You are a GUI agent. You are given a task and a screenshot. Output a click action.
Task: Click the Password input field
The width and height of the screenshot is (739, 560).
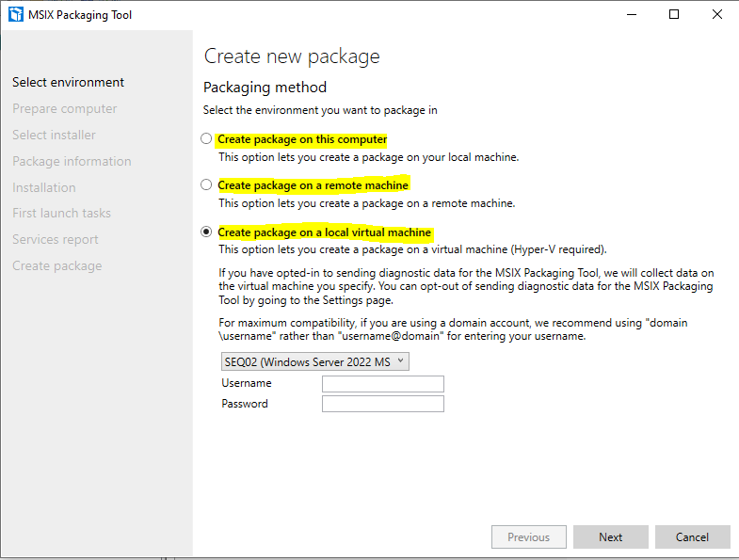click(382, 404)
